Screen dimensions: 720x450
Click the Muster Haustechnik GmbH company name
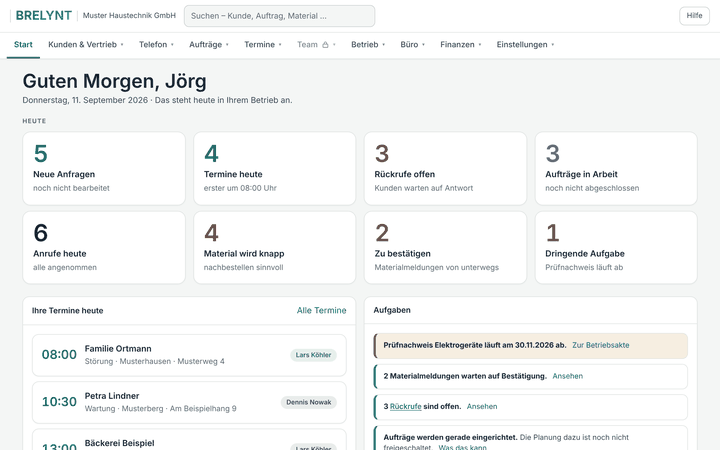pos(129,16)
